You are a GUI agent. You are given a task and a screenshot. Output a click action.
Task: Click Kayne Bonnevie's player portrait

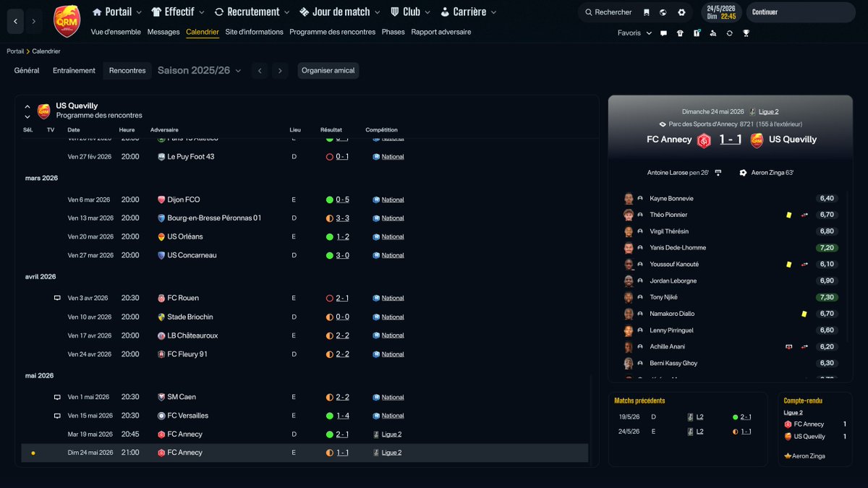click(x=629, y=198)
